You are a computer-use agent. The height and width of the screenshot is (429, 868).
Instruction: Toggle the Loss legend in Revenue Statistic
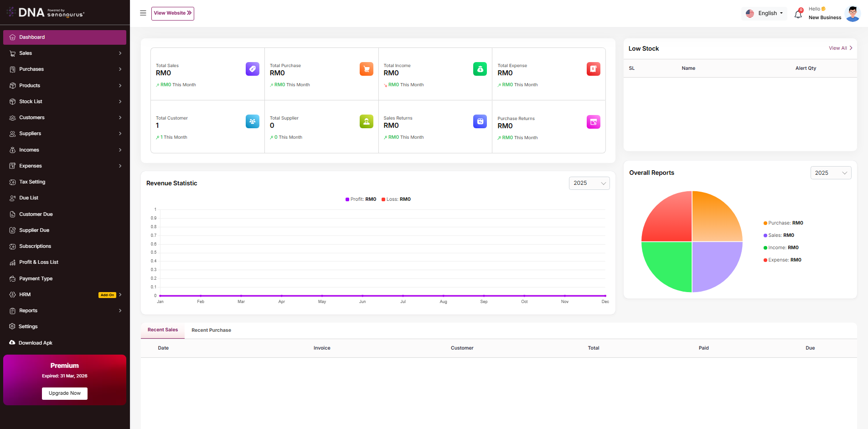pyautogui.click(x=396, y=199)
